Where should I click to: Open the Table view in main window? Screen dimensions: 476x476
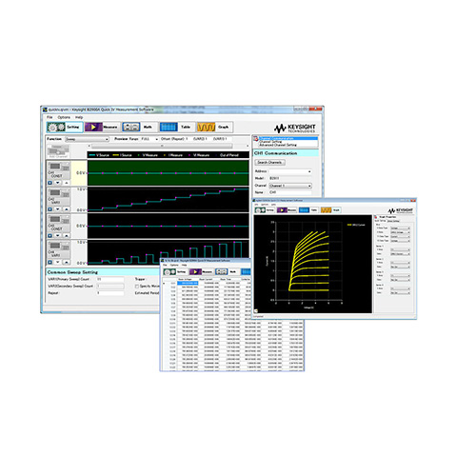click(x=176, y=127)
